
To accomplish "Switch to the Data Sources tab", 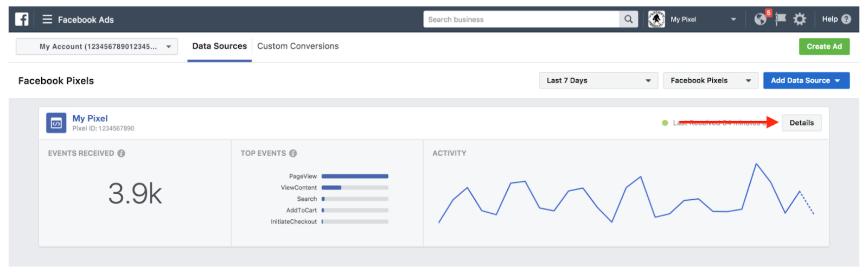I will tap(219, 47).
